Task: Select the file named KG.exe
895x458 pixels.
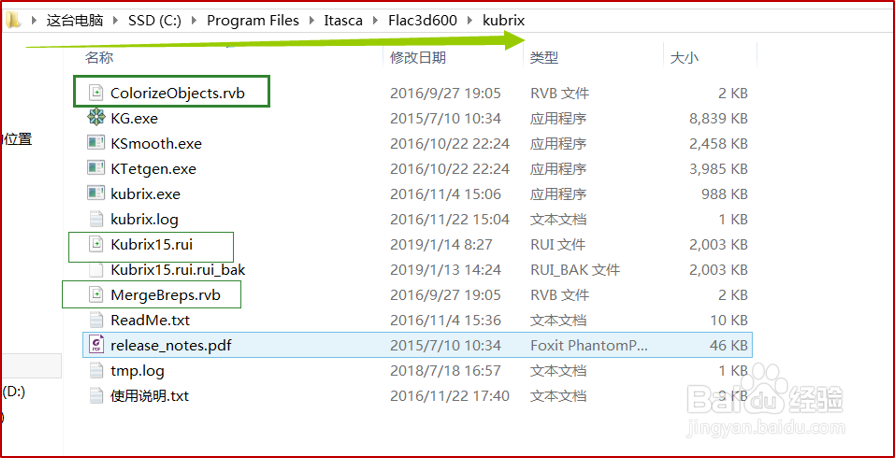Action: tap(134, 118)
